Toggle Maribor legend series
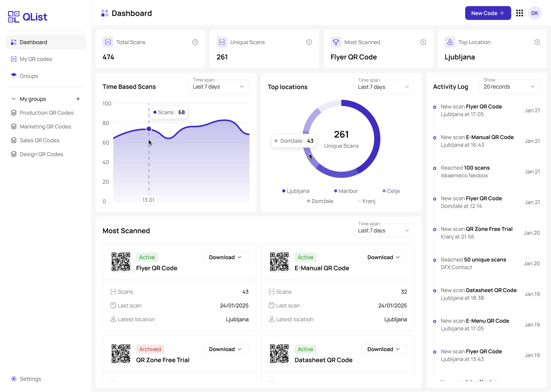 [x=346, y=191]
